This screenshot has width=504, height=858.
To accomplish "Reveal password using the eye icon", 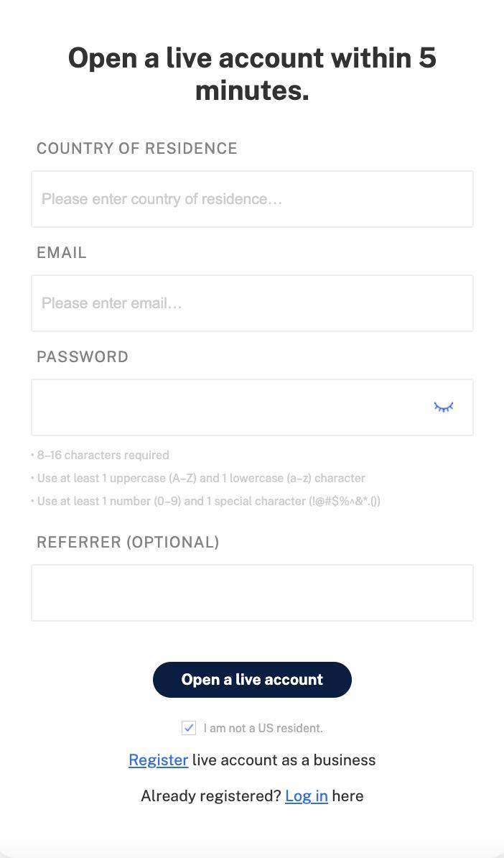I will 444,407.
